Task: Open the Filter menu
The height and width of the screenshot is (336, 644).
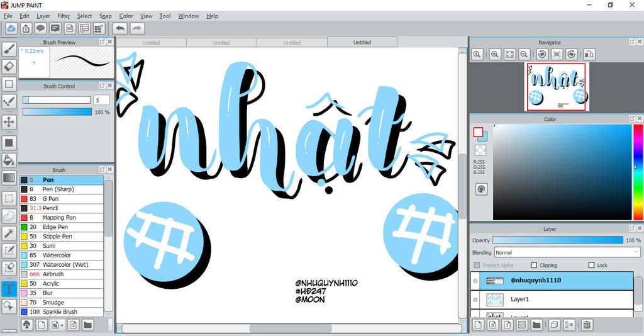Action: click(64, 16)
